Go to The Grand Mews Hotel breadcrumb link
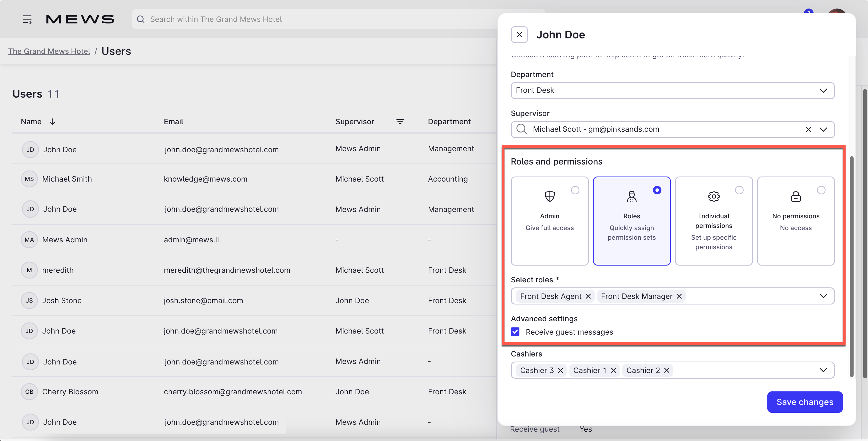This screenshot has height=441, width=868. 49,51
